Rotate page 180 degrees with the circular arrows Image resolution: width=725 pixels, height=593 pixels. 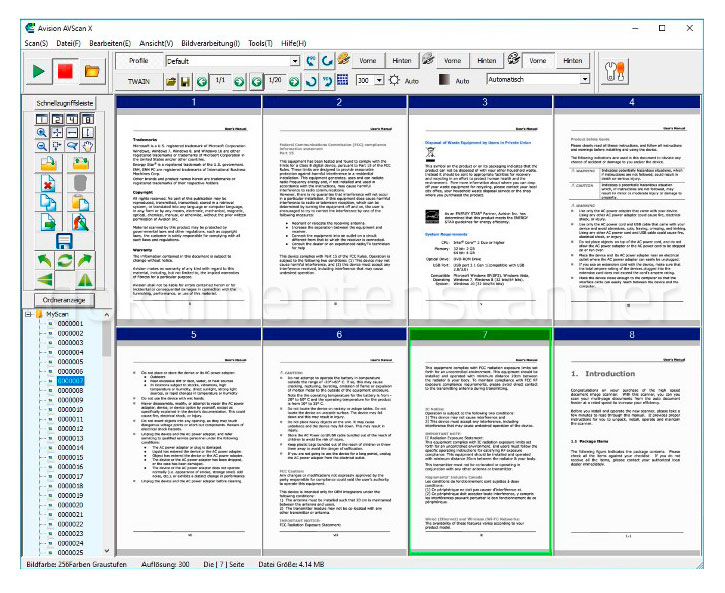click(65, 260)
